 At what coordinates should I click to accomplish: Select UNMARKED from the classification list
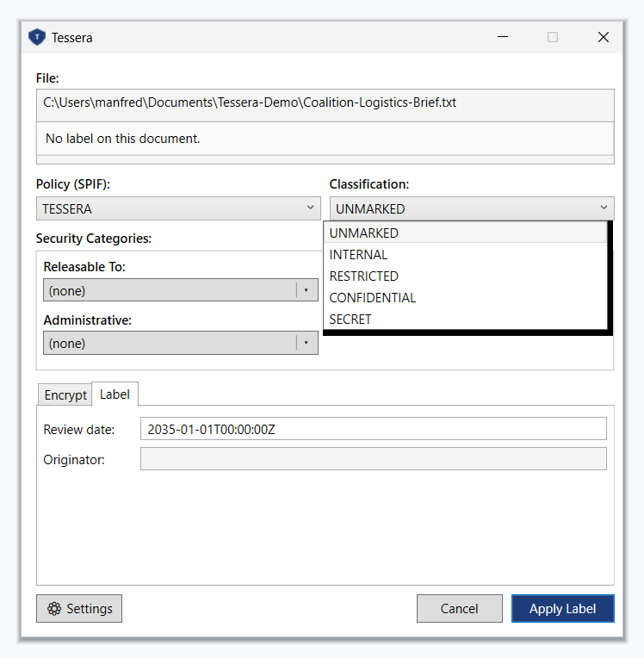(x=465, y=233)
